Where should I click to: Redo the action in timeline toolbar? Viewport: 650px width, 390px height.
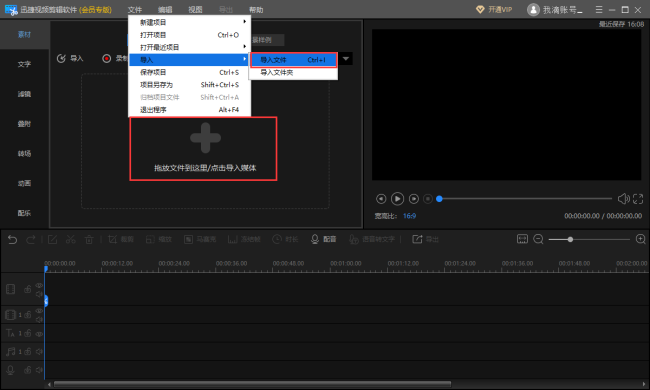[x=30, y=240]
